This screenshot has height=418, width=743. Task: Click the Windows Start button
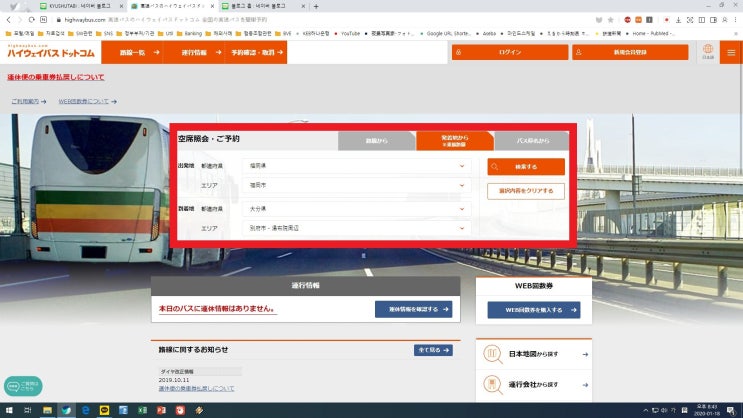9,410
